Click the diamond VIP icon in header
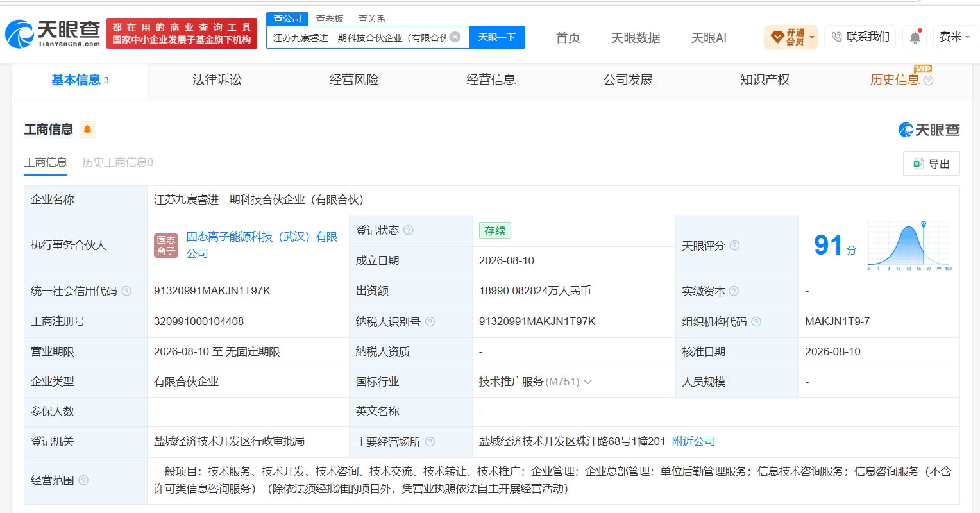980x513 pixels. point(777,37)
